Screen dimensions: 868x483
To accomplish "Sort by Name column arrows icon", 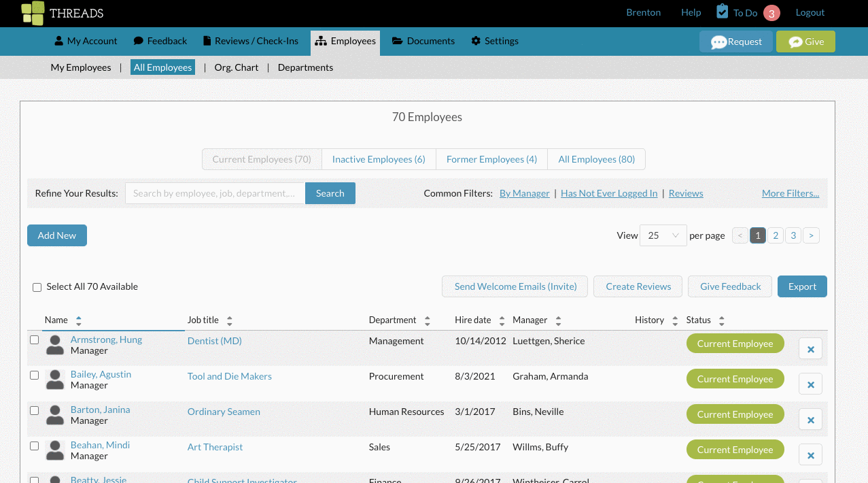I will (79, 320).
